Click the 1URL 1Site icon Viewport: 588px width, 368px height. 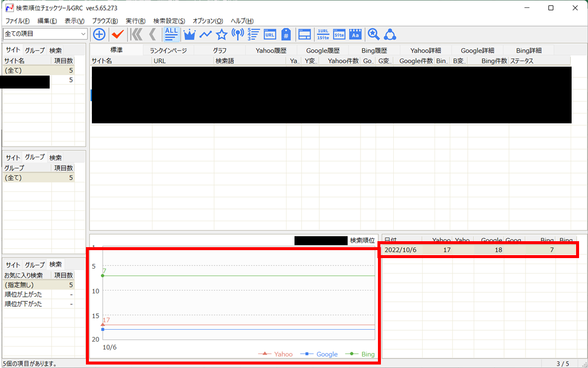click(323, 34)
